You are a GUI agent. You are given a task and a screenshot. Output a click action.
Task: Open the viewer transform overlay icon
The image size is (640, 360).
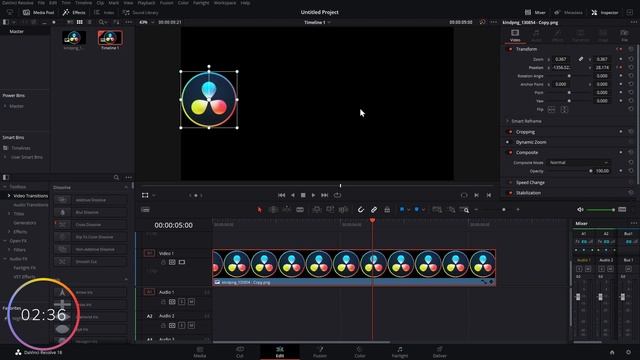click(x=145, y=195)
